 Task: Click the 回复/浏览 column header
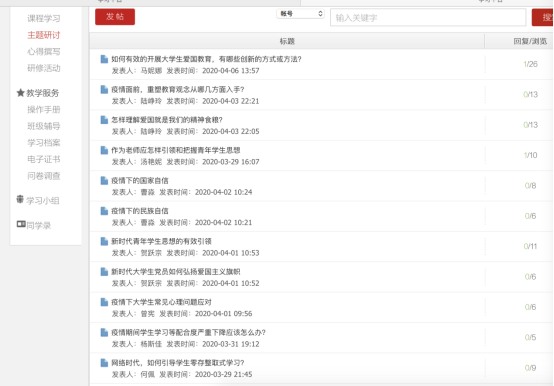click(530, 41)
